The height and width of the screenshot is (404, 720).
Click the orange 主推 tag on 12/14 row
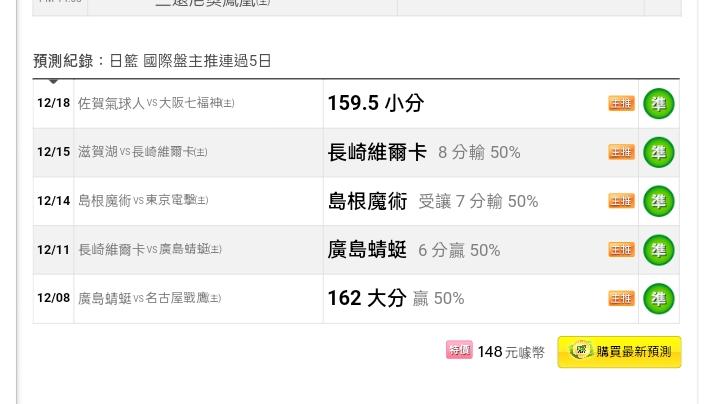click(x=621, y=201)
